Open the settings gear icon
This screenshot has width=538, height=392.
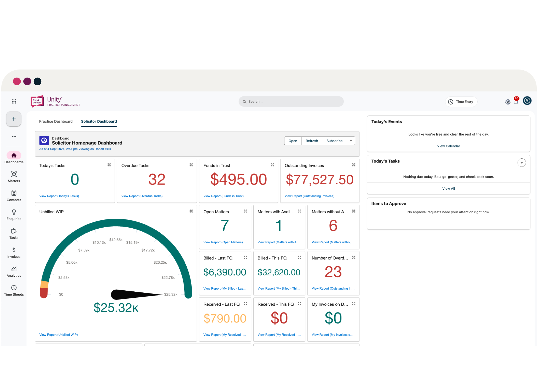(x=508, y=102)
